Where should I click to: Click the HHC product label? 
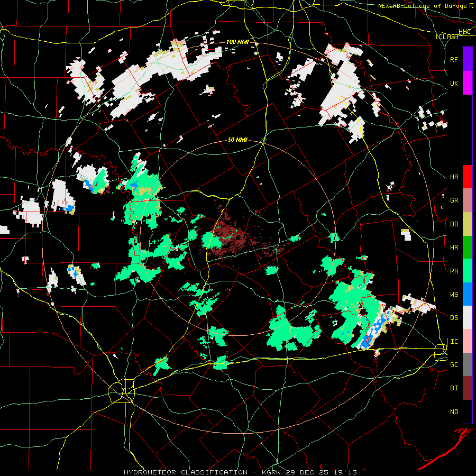click(464, 32)
